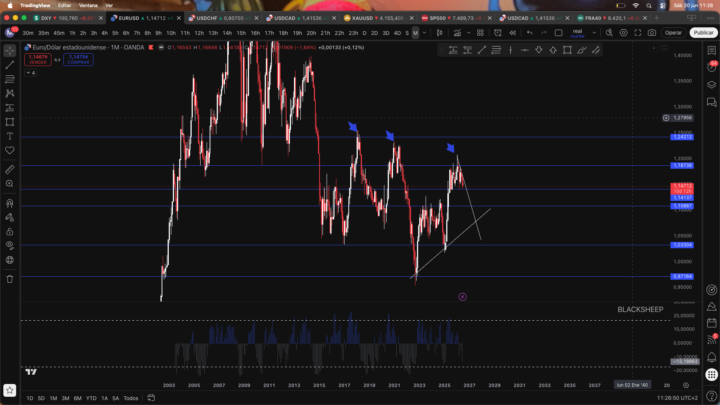Click the COMPRAR buy price button
The image size is (720, 405).
tap(78, 59)
